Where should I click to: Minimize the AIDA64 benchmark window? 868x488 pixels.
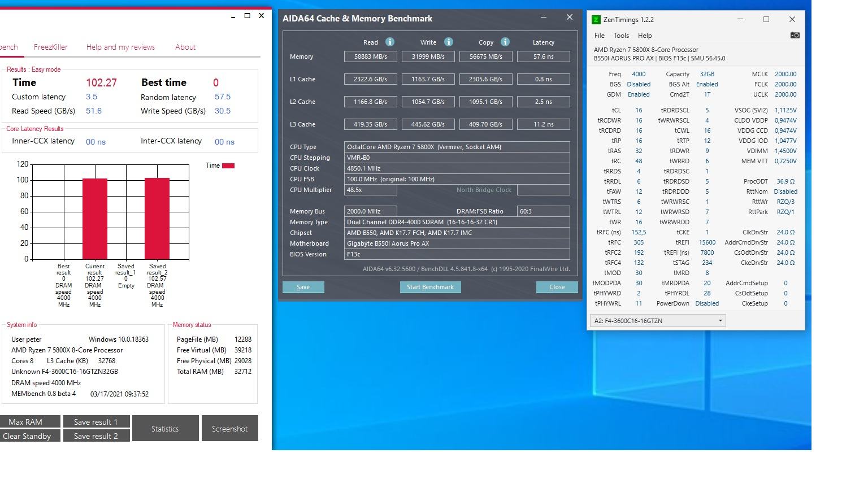click(x=544, y=18)
